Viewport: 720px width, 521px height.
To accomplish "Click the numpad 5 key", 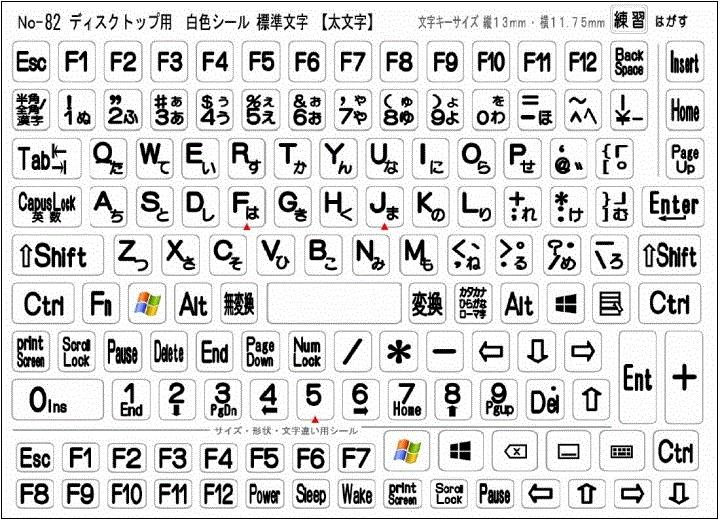I will pos(315,399).
